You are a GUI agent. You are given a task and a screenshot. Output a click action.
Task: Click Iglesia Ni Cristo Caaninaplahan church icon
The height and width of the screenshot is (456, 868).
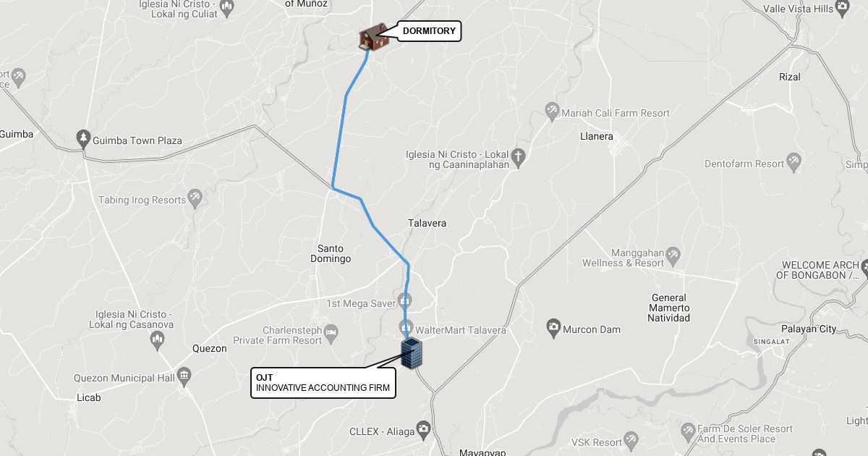click(518, 156)
